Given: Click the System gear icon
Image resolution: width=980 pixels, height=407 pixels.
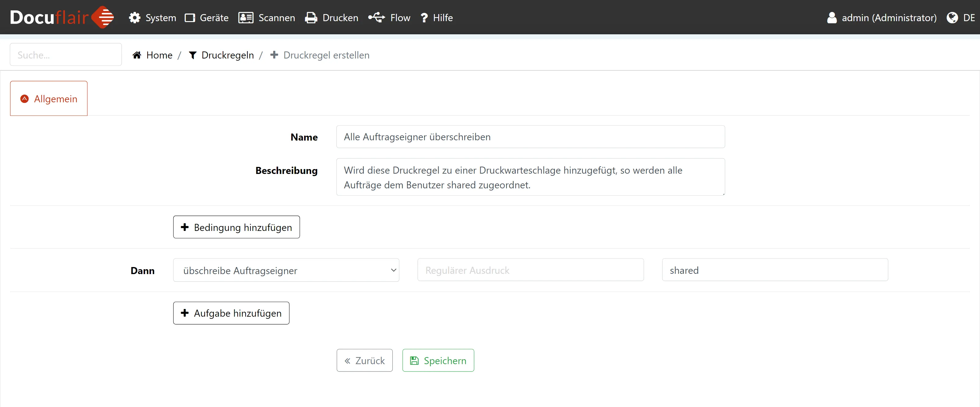Looking at the screenshot, I should 135,17.
